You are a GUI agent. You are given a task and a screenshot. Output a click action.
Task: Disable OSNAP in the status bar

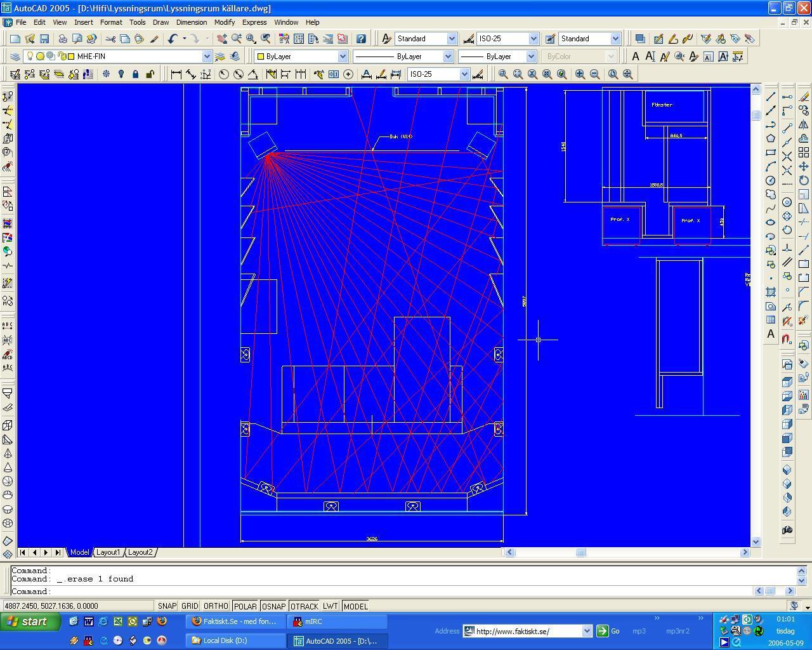pyautogui.click(x=273, y=606)
